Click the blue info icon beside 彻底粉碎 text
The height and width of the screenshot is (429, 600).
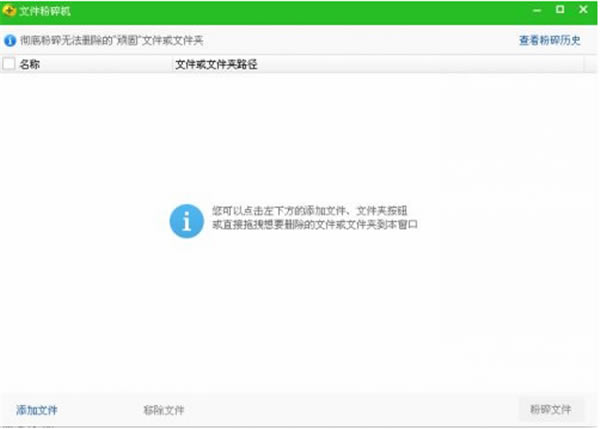click(x=10, y=40)
